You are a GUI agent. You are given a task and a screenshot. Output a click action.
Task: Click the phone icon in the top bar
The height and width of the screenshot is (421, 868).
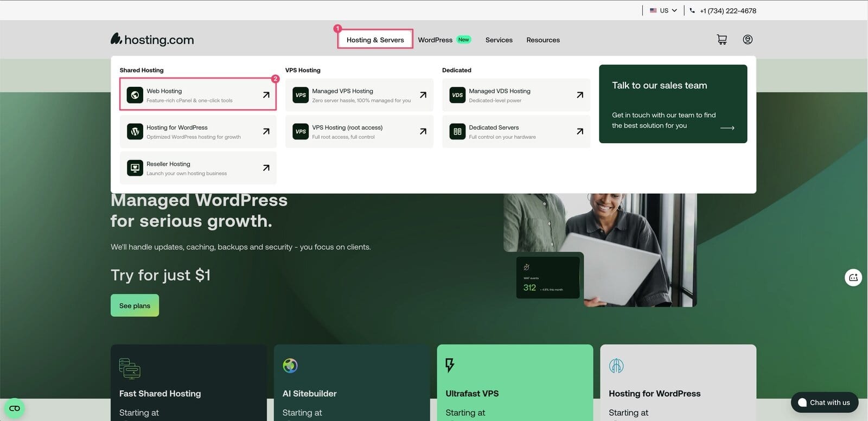coord(692,10)
